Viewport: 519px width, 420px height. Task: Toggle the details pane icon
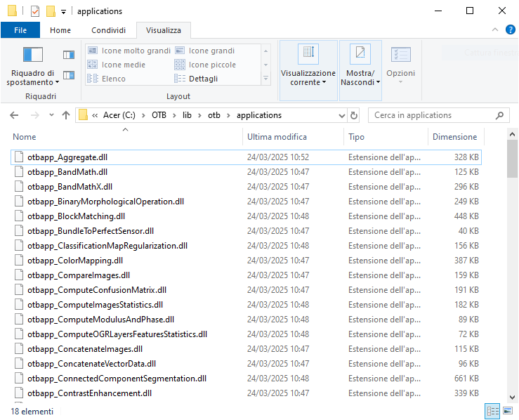(x=69, y=75)
